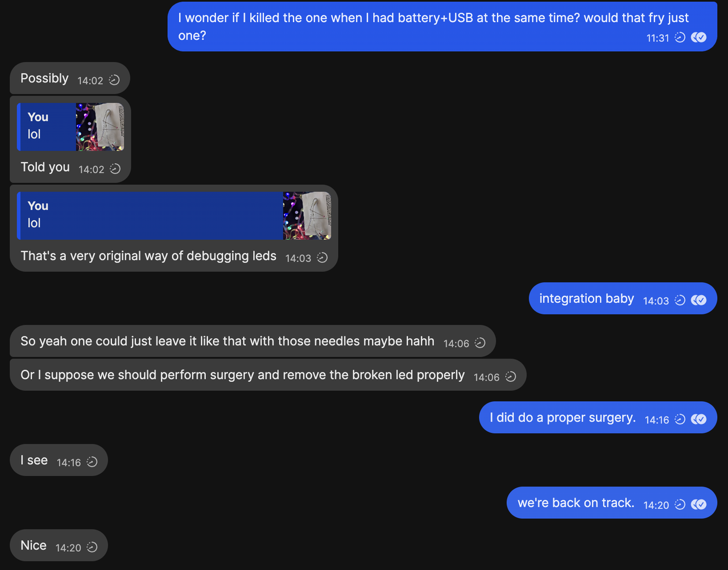Screen dimensions: 728x570
Task: Click timer icon beside the 'Nice' message
Action: [92, 547]
